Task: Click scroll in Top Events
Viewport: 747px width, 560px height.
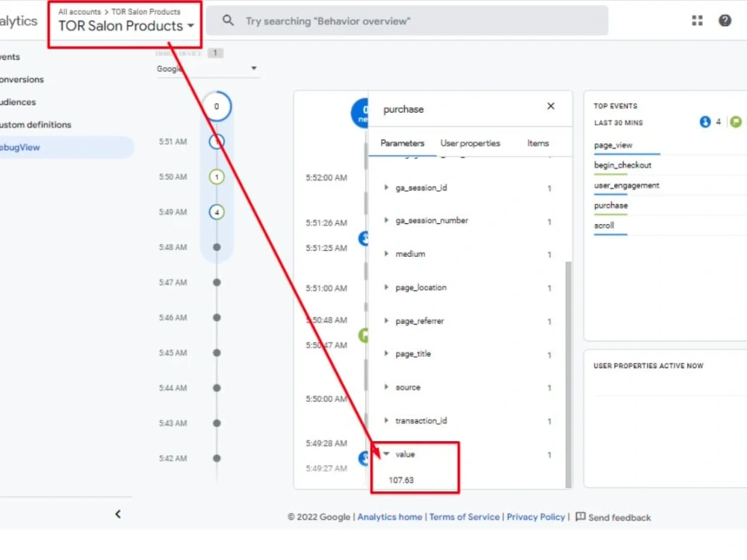Action: coord(604,225)
